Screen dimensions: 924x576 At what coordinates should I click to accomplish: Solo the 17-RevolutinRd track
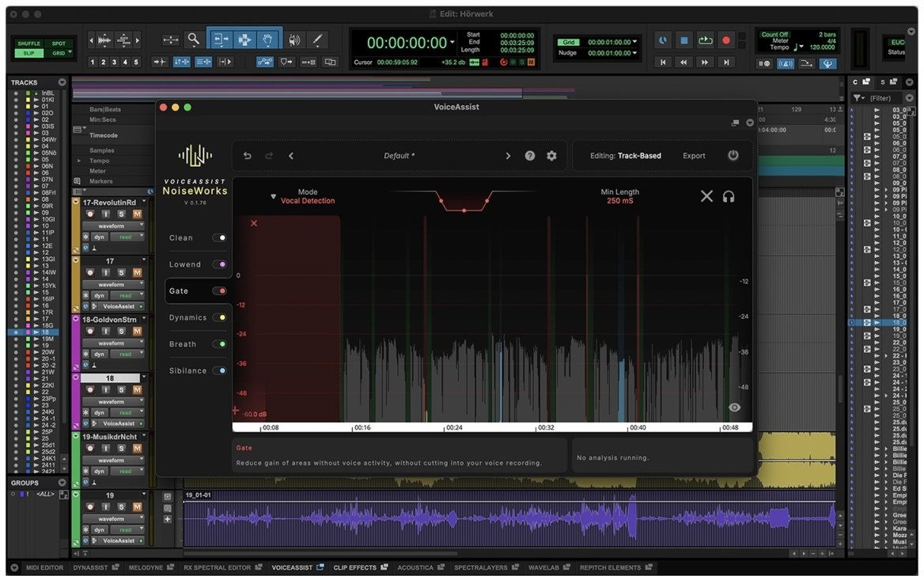[121, 214]
